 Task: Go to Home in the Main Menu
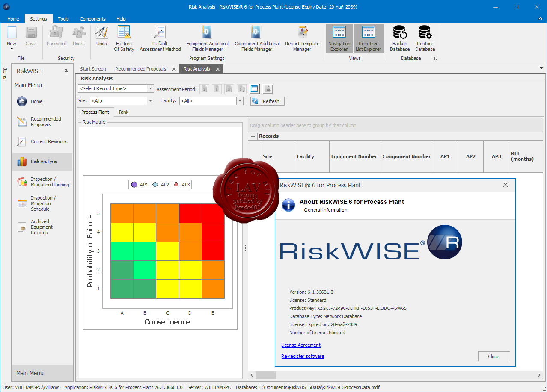click(42, 101)
